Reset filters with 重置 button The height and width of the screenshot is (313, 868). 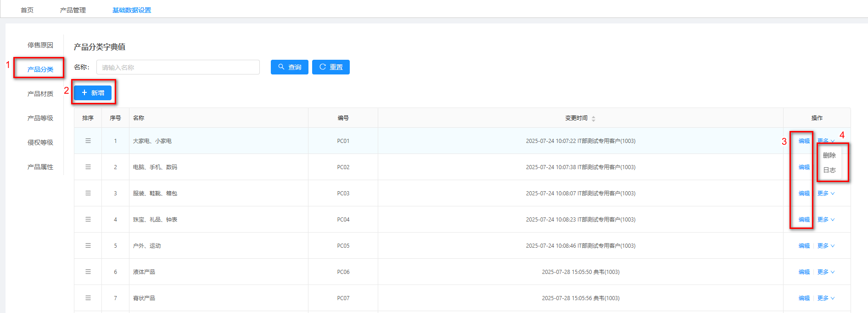coord(330,67)
